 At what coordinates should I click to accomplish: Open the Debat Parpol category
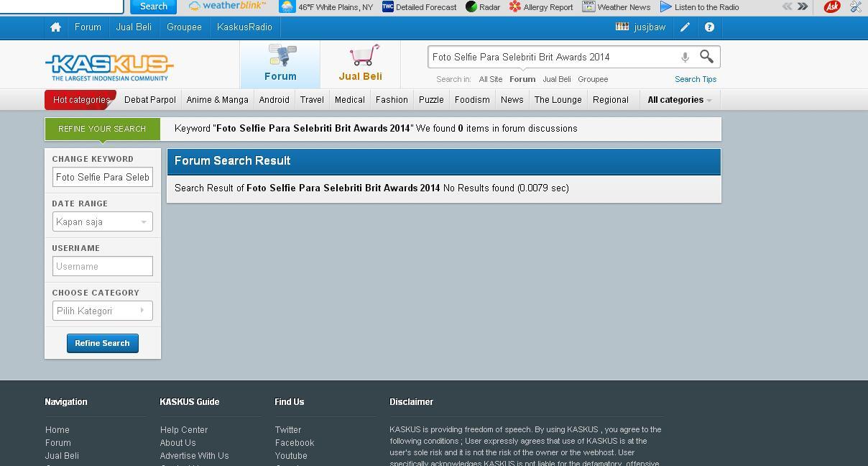tap(150, 100)
